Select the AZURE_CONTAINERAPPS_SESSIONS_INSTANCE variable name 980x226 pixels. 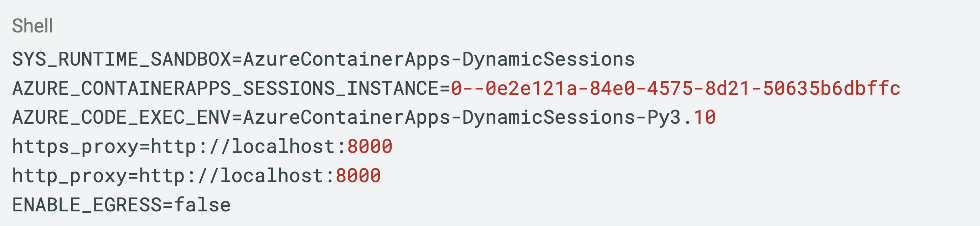pyautogui.click(x=225, y=88)
